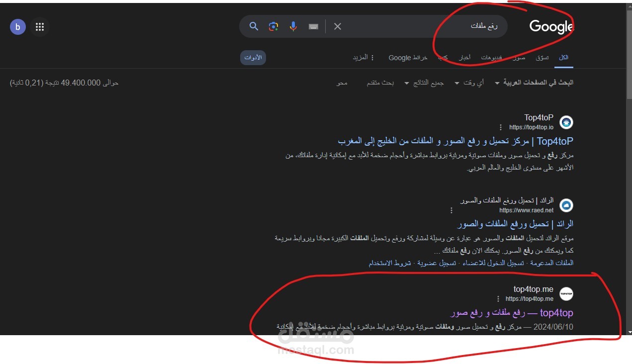Open more options for raed.net result
Image resolution: width=632 pixels, height=364 pixels.
click(x=451, y=210)
